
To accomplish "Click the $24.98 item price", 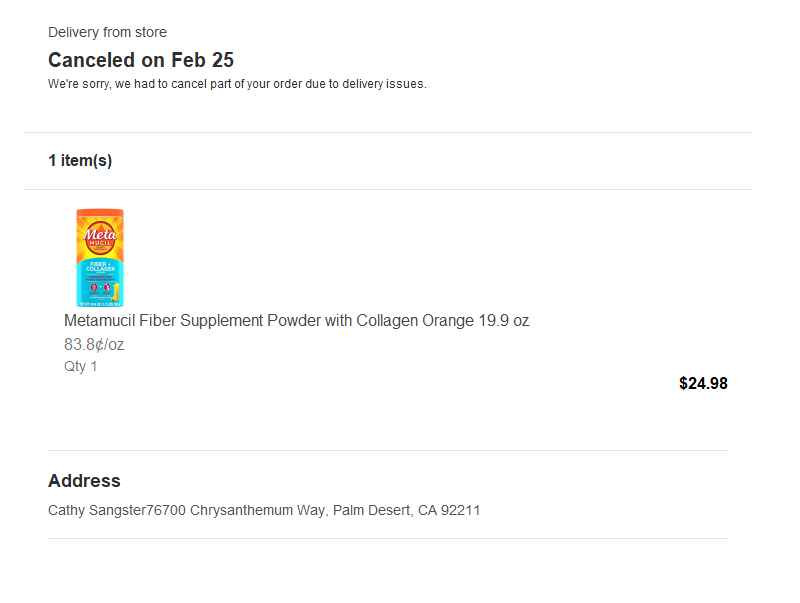I will 703,383.
